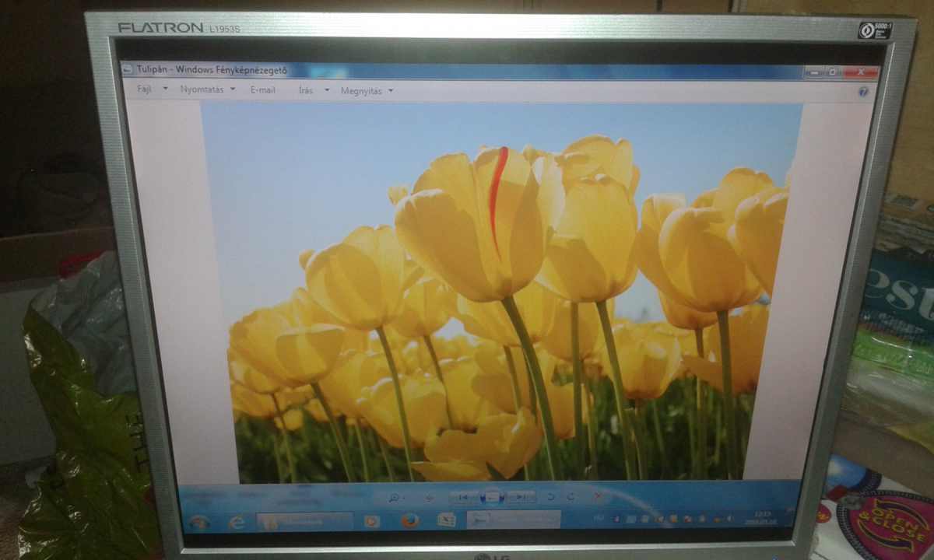Switch to Photo Viewer taskbar button
The height and width of the screenshot is (560, 934).
coord(514,519)
